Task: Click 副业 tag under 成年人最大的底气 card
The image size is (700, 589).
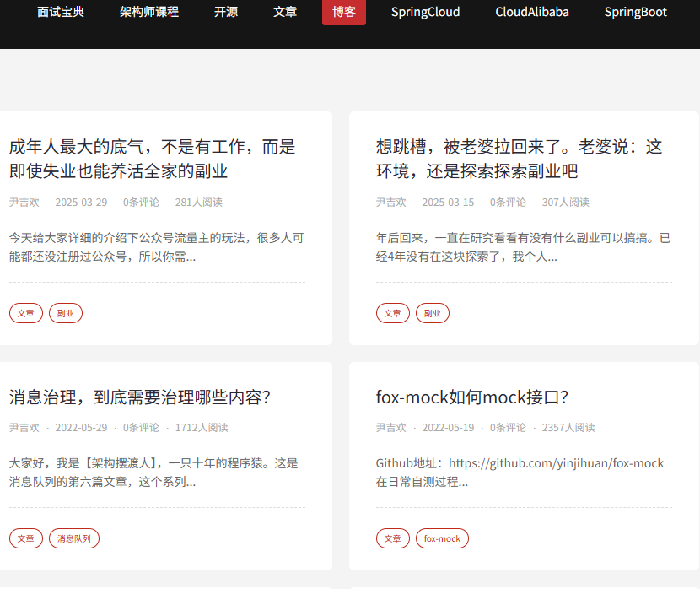Action: pos(66,313)
